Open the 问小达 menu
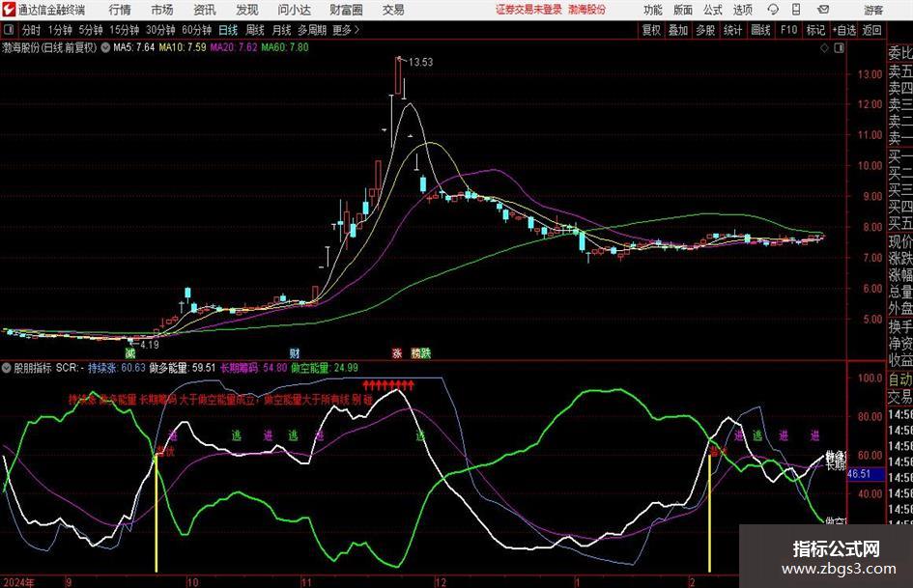This screenshot has width=913, height=588. pos(294,10)
